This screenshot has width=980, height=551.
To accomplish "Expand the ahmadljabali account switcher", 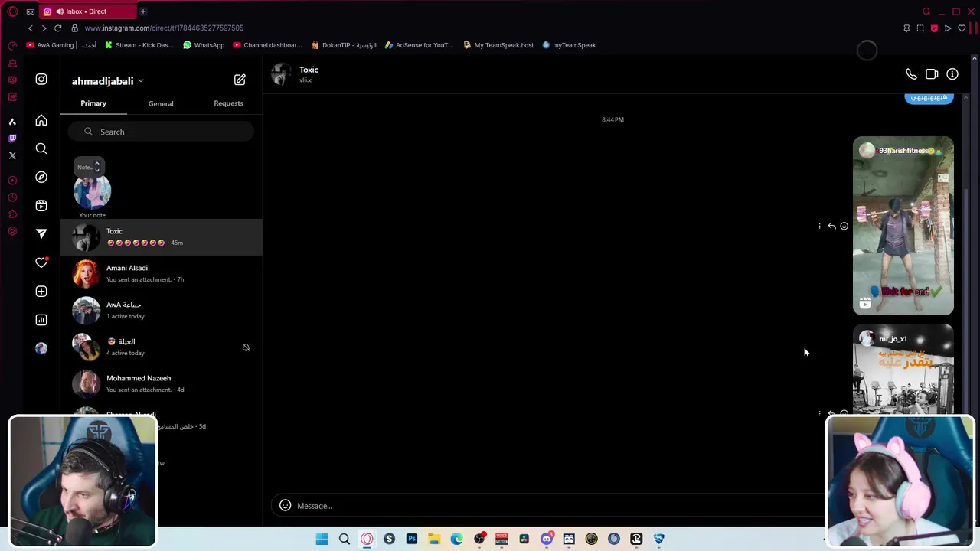I will pyautogui.click(x=107, y=81).
